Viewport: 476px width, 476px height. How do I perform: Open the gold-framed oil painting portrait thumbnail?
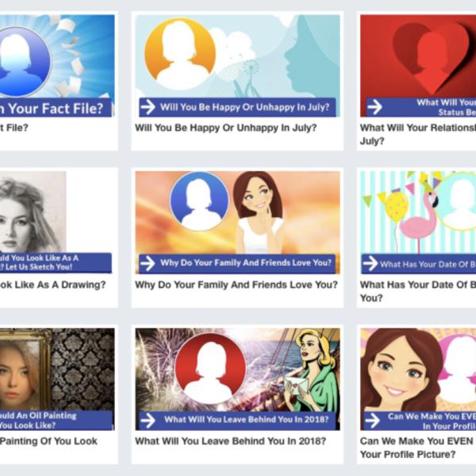(x=20, y=369)
